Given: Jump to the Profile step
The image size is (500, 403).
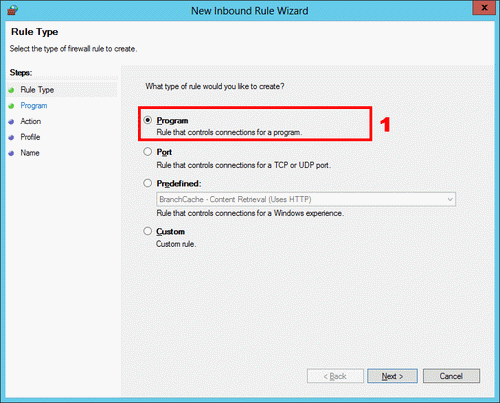Looking at the screenshot, I should point(30,137).
